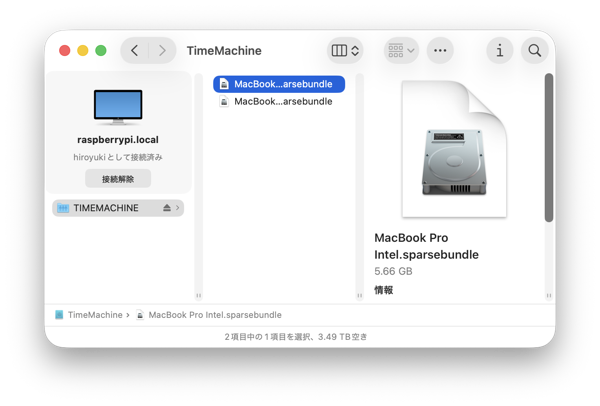Eject the TIMEMACHINE volume
The width and height of the screenshot is (600, 406).
tap(167, 208)
